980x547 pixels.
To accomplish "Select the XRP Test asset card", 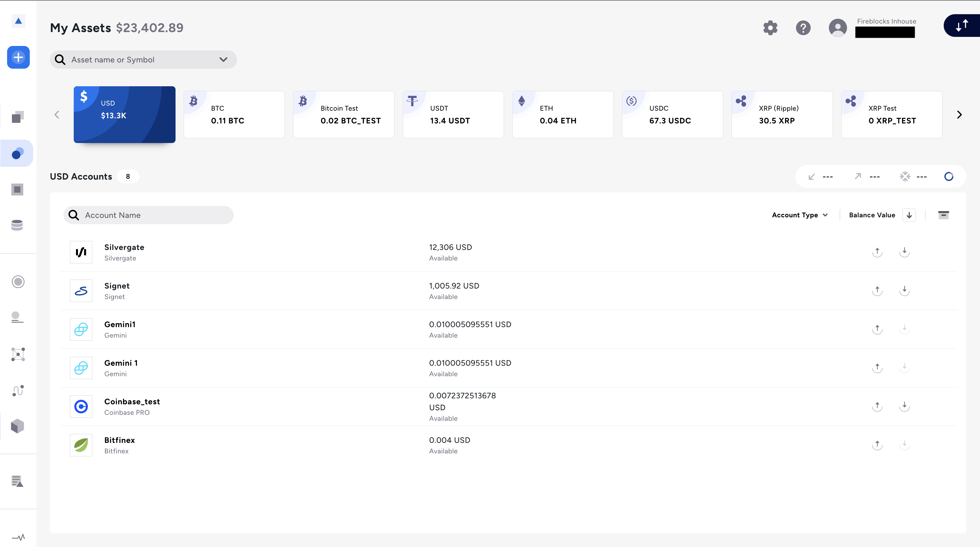I will pyautogui.click(x=891, y=115).
